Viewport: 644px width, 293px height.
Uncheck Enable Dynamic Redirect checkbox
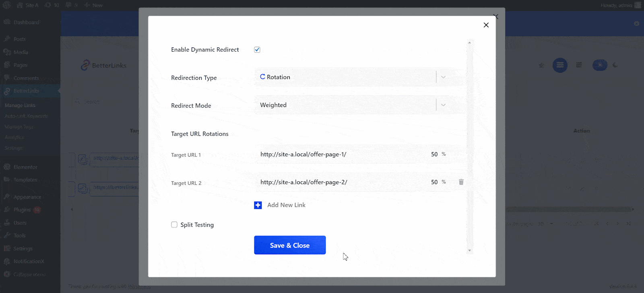[x=257, y=50]
